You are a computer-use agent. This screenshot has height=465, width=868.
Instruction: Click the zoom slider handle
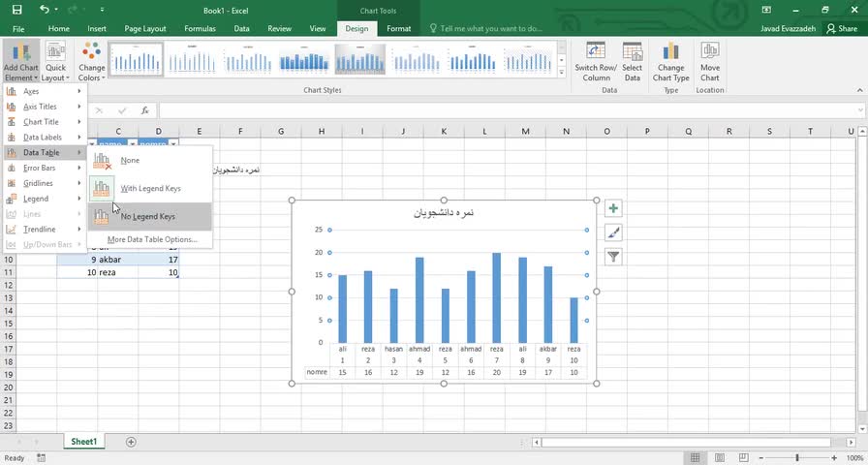coord(796,458)
